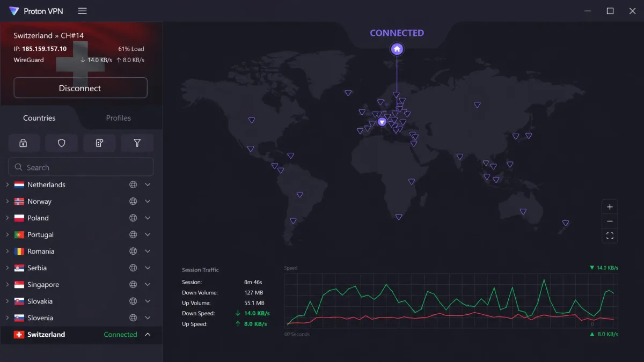Click the globe icon for Singapore

click(x=133, y=284)
